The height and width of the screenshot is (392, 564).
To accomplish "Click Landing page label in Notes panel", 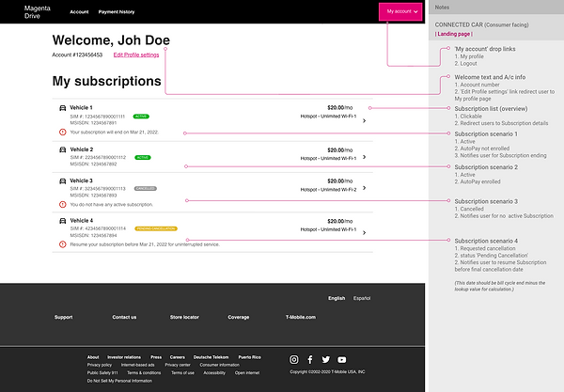I will click(454, 34).
